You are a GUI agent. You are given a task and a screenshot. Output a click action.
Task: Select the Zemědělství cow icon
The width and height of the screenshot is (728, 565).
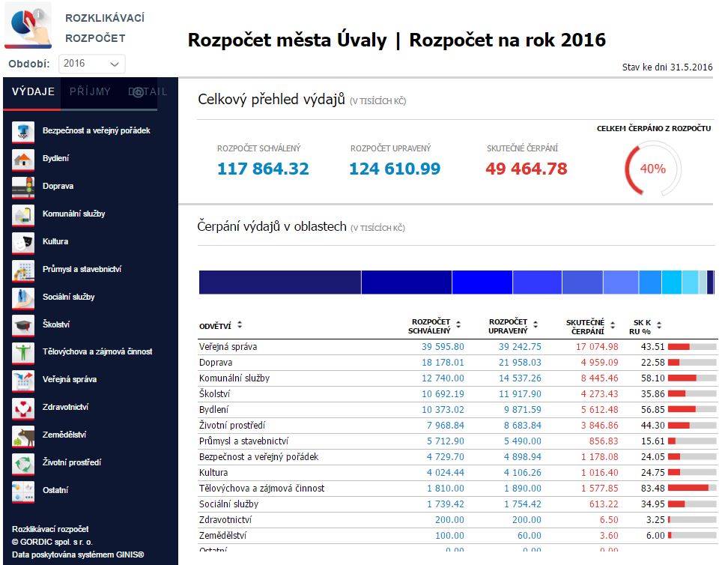point(23,436)
